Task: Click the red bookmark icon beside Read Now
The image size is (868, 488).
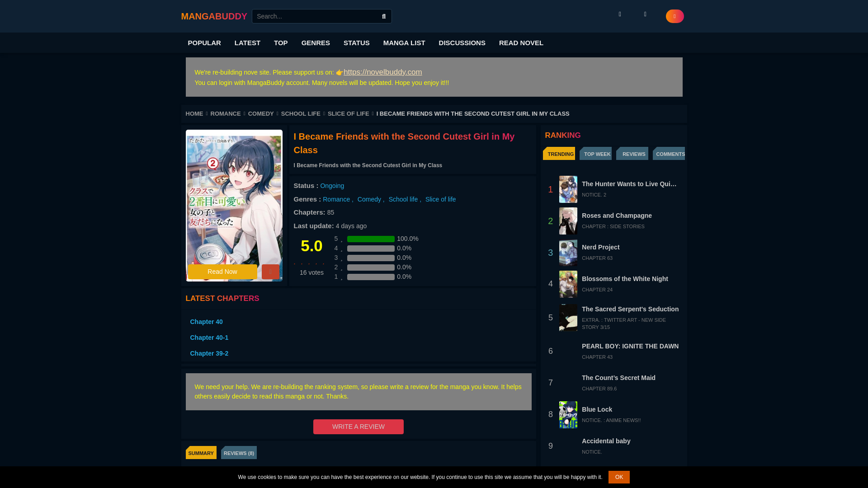Action: (270, 272)
